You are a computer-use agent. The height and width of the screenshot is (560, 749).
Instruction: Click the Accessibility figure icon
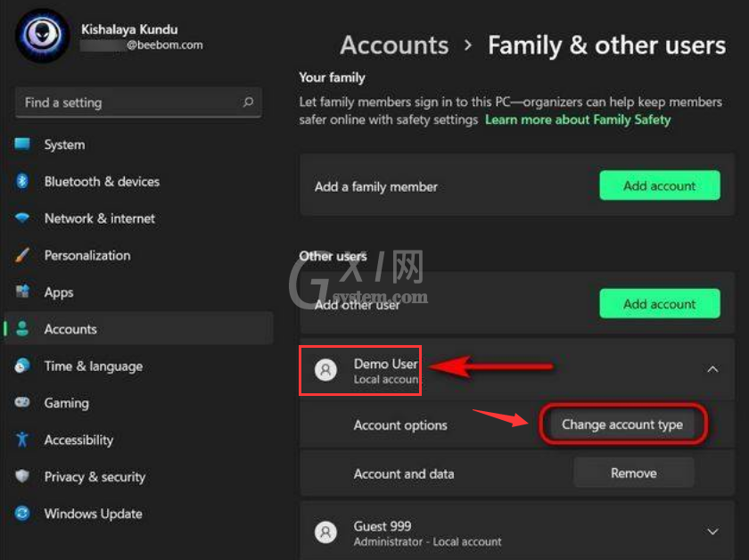22,439
